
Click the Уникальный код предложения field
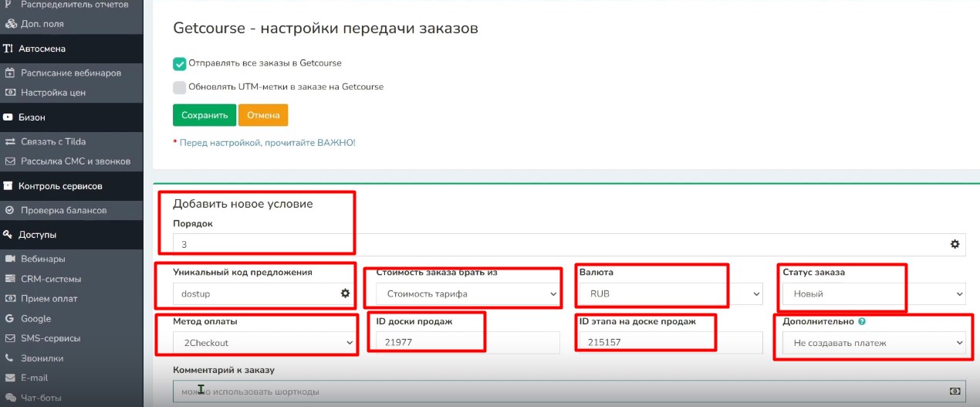(x=264, y=293)
